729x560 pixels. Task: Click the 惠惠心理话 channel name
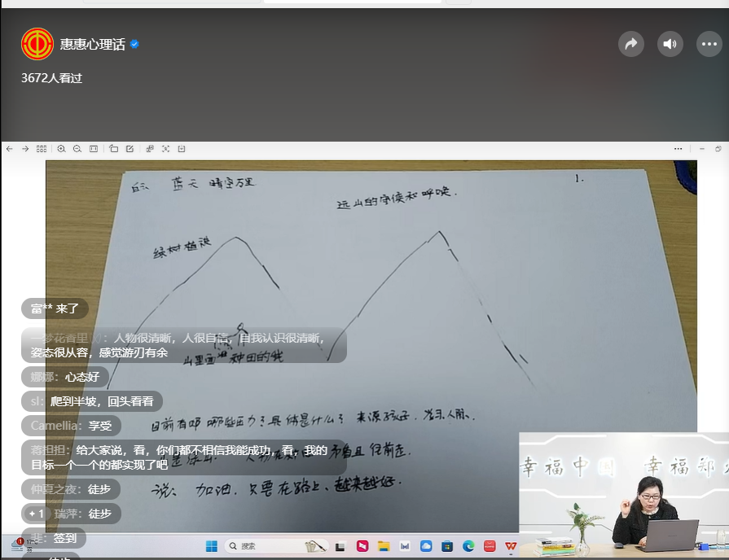click(x=92, y=44)
